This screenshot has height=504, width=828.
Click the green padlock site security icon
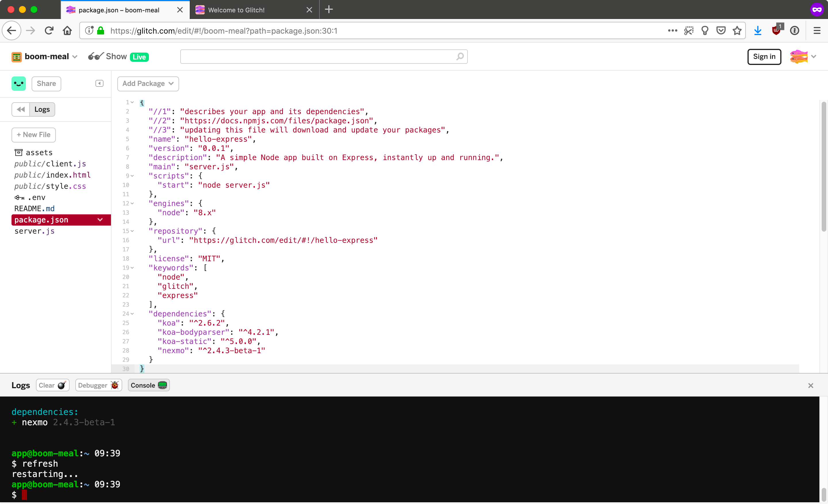pos(100,31)
